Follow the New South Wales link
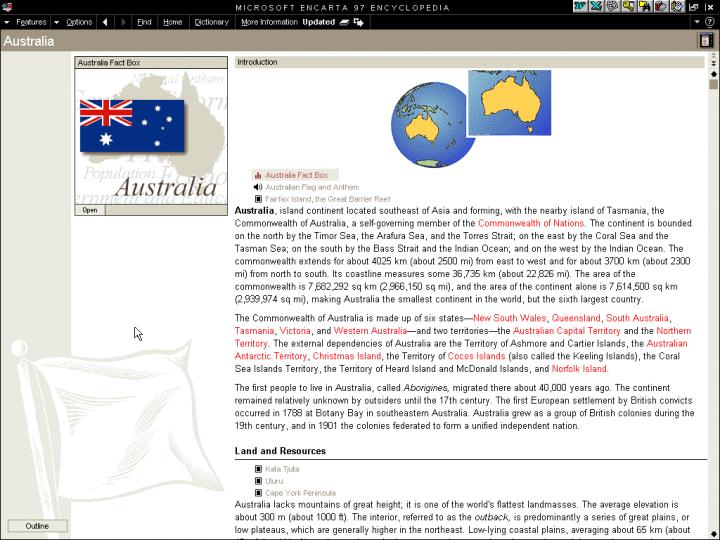Screen dimensions: 720x540 (509, 318)
